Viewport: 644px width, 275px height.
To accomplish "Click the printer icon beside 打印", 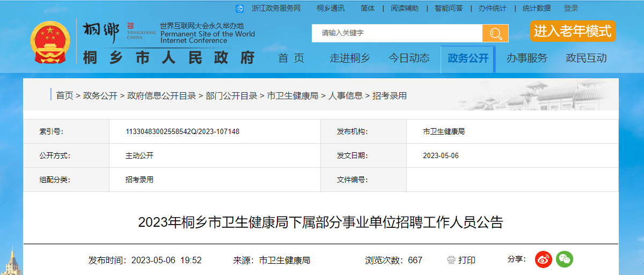I will pyautogui.click(x=451, y=260).
